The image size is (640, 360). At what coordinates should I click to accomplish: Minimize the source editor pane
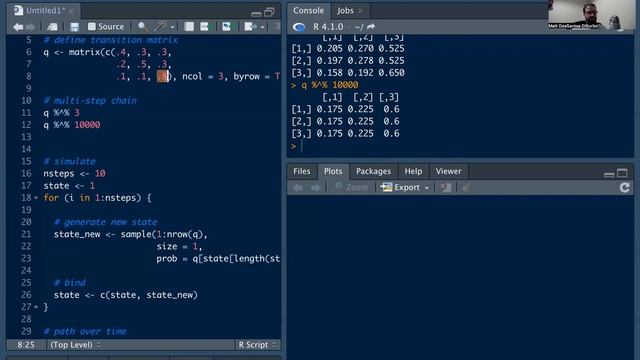(x=256, y=13)
